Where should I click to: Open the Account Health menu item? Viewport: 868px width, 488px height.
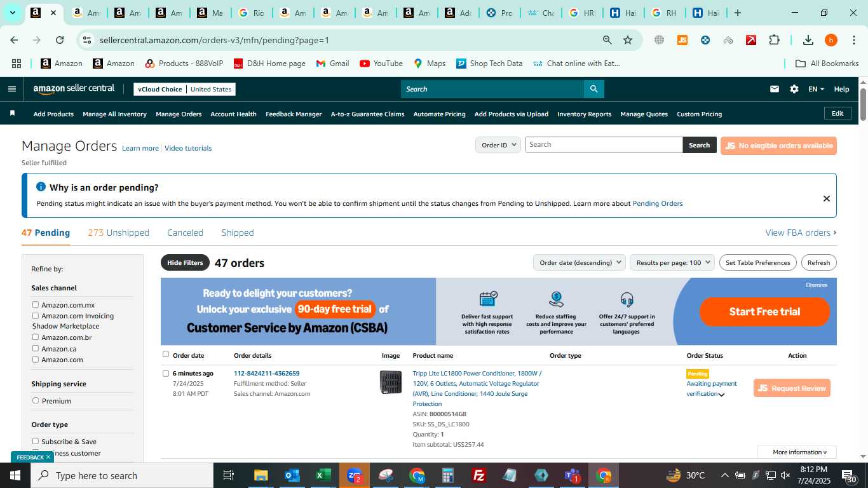[x=233, y=114]
